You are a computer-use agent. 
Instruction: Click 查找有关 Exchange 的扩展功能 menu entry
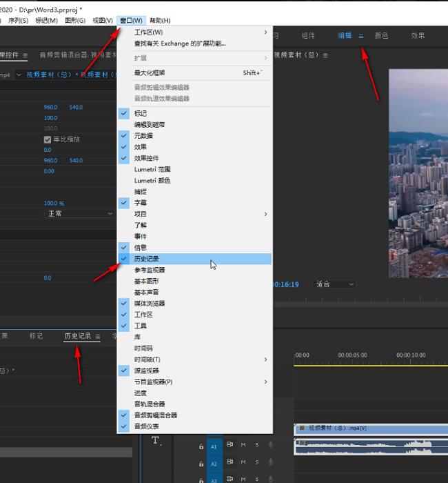[x=180, y=43]
